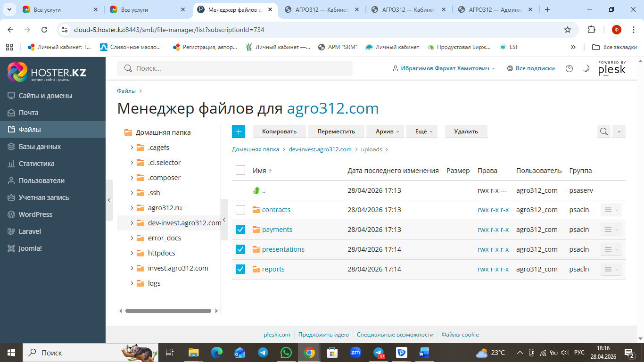The height and width of the screenshot is (362, 644).
Task: Uncheck the reports folder checkbox
Action: tap(240, 269)
